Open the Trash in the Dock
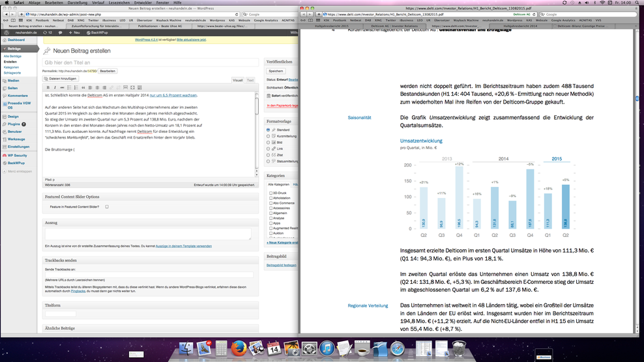This screenshot has height=362, width=644. [x=459, y=349]
